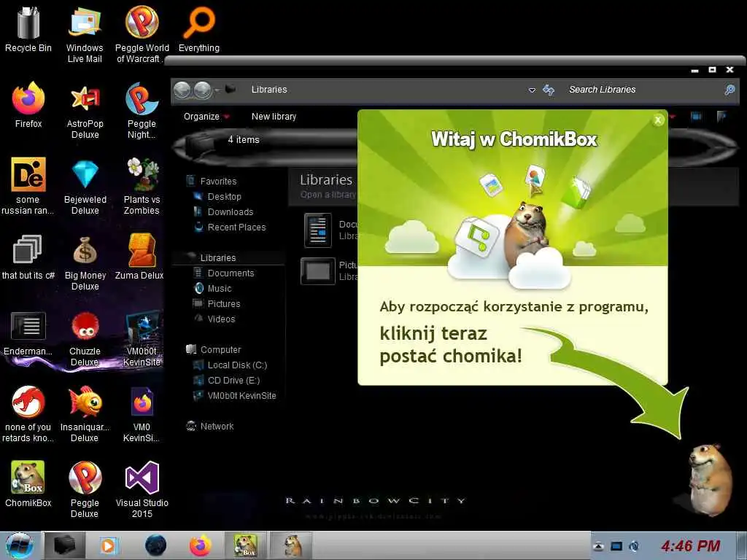747x560 pixels.
Task: Launch Windows Live Mail from desktop
Action: click(85, 34)
